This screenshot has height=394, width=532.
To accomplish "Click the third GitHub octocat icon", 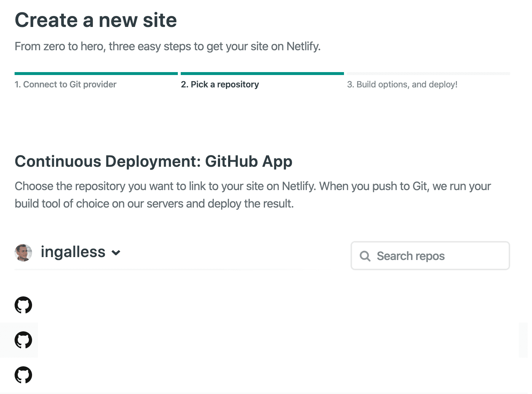I will pos(23,375).
